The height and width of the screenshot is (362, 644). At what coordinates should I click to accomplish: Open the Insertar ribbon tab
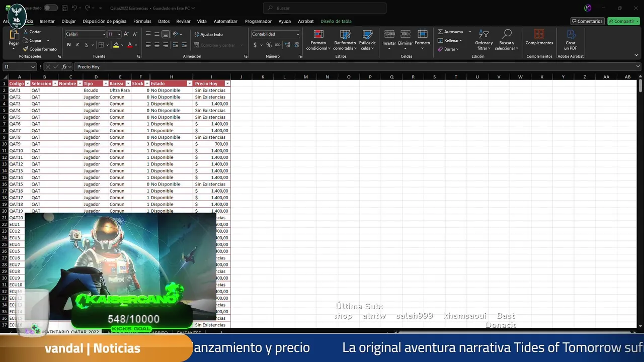pos(47,21)
